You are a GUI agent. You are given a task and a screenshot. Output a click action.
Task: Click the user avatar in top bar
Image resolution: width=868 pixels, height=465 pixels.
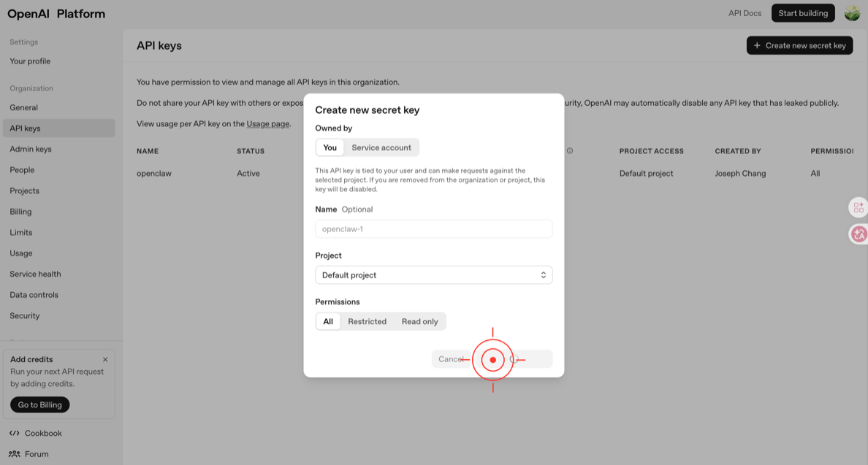pos(852,13)
